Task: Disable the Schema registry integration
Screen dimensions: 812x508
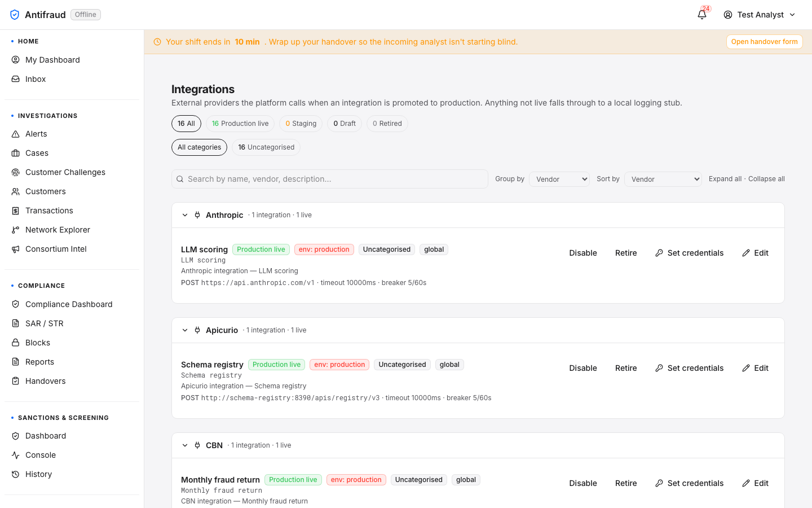Action: pyautogui.click(x=583, y=368)
